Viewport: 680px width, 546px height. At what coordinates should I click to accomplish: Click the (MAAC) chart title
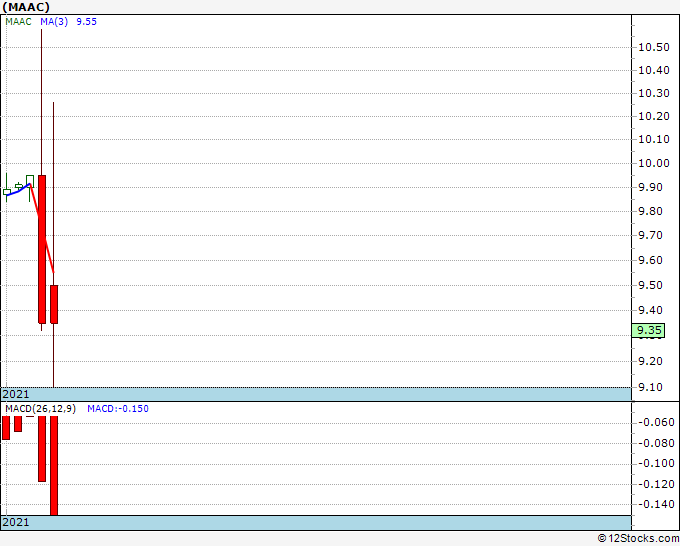pyautogui.click(x=26, y=7)
